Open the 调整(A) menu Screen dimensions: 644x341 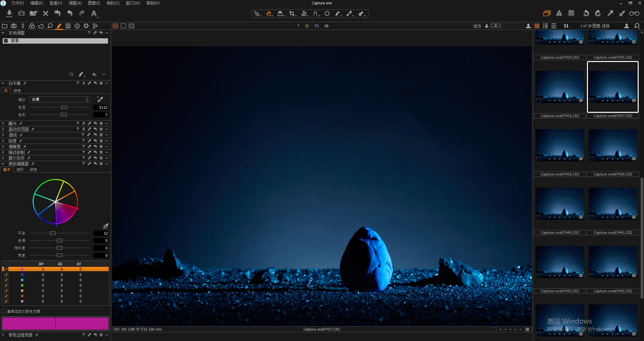click(75, 3)
